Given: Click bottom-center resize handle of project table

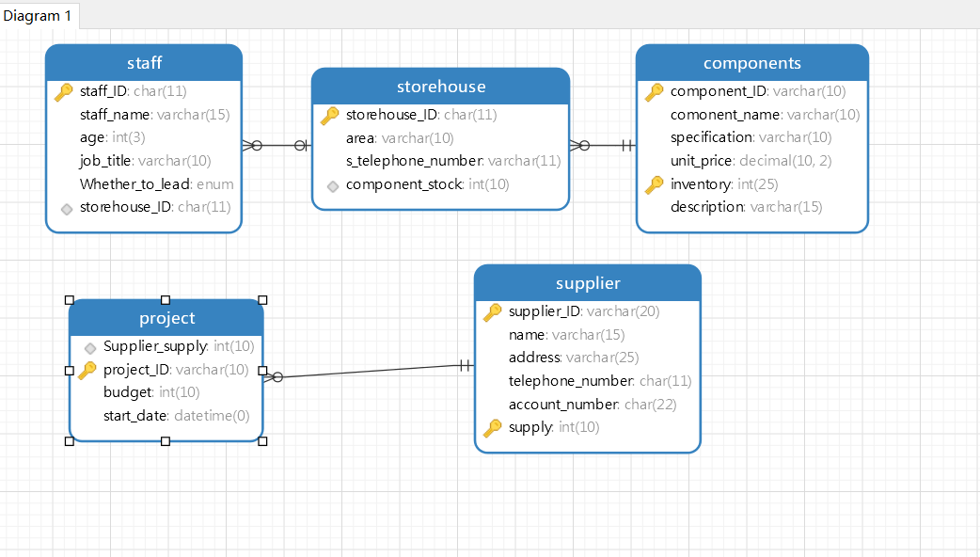Looking at the screenshot, I should tap(166, 441).
